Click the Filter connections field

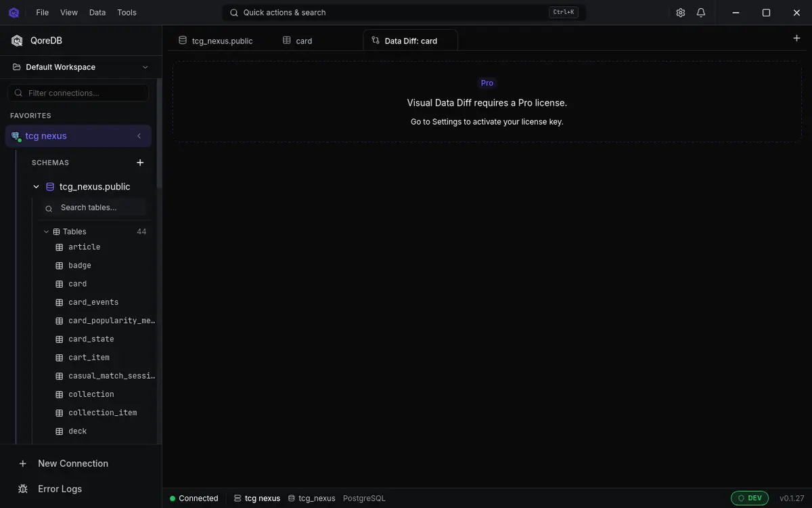[78, 93]
